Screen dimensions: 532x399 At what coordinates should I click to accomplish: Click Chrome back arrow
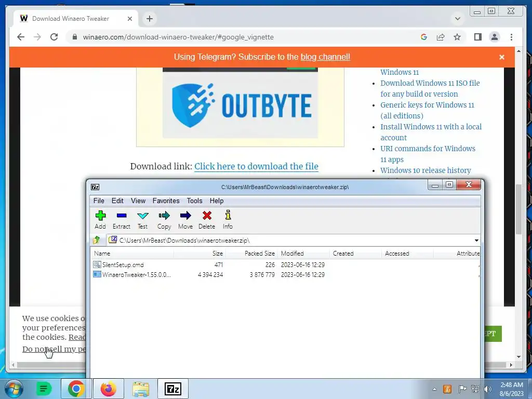coord(21,37)
